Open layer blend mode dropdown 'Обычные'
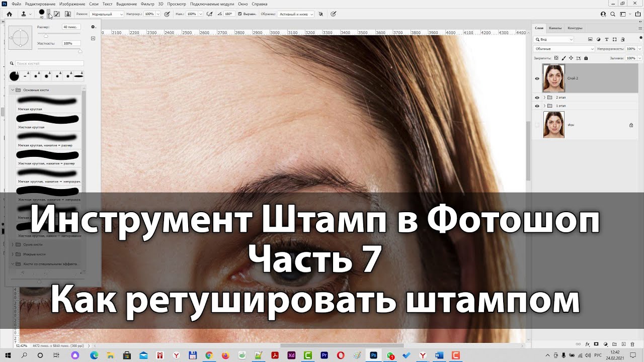644x362 pixels. [x=565, y=49]
